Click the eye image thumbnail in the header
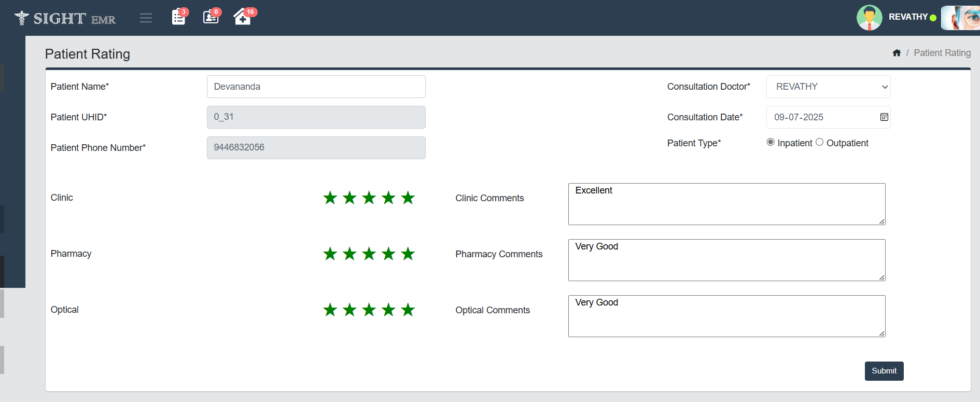 pos(960,18)
